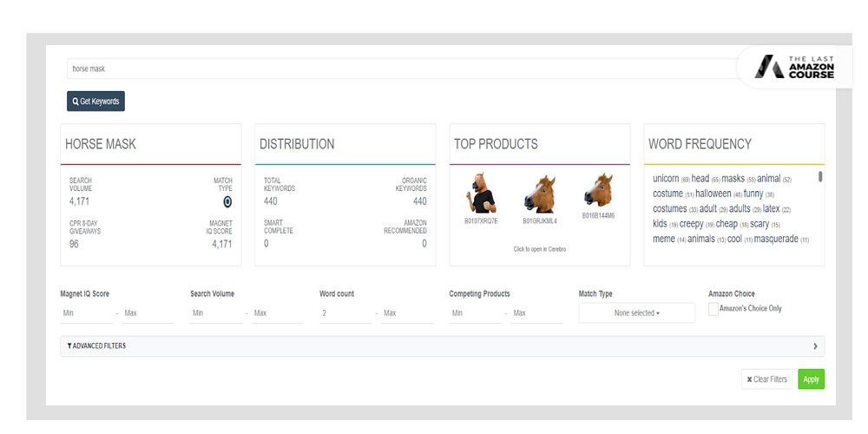Click the Match Type target icon

(x=227, y=201)
